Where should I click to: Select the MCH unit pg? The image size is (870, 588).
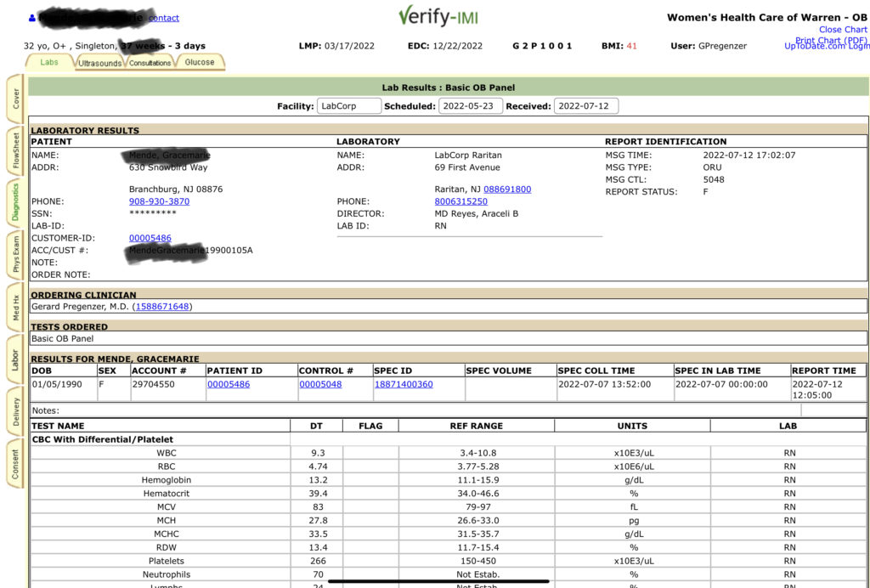[634, 520]
